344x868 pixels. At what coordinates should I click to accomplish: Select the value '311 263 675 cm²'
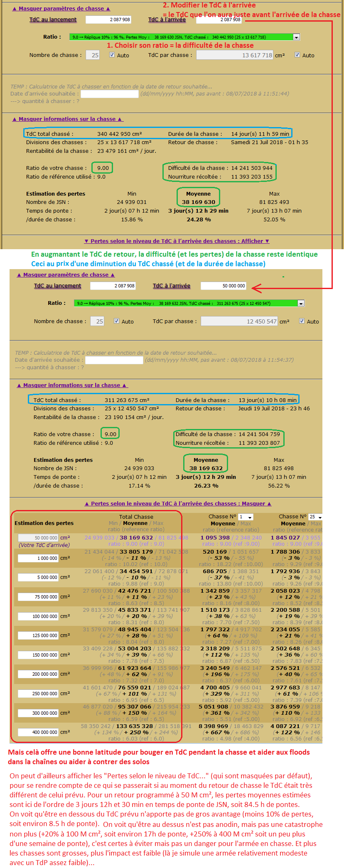coord(127,400)
